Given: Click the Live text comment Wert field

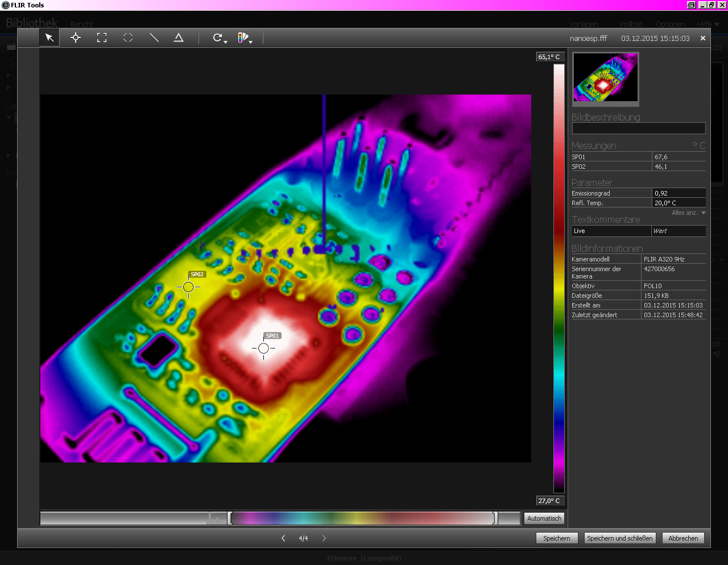Looking at the screenshot, I should [x=679, y=231].
